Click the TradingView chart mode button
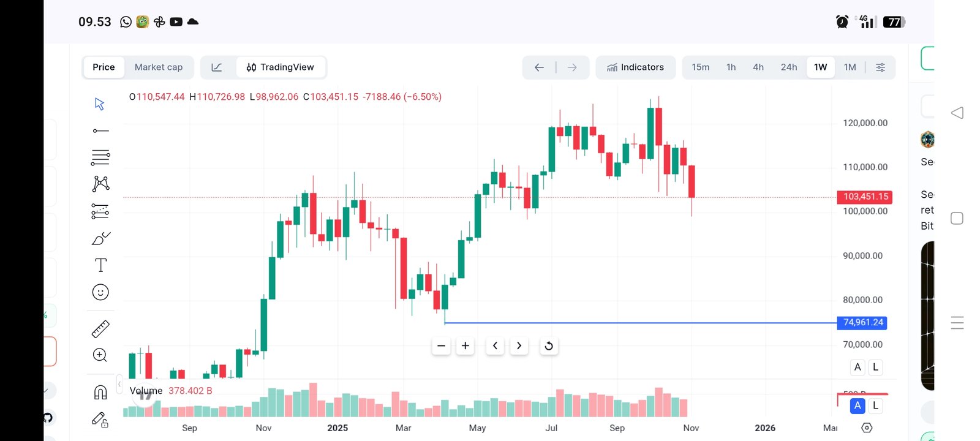980x441 pixels. pyautogui.click(x=281, y=67)
